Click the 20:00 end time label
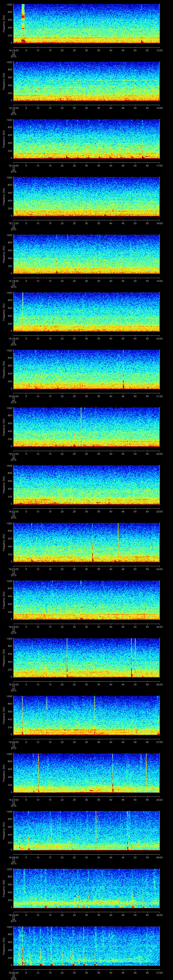This screenshot has height=980, width=173. click(159, 339)
